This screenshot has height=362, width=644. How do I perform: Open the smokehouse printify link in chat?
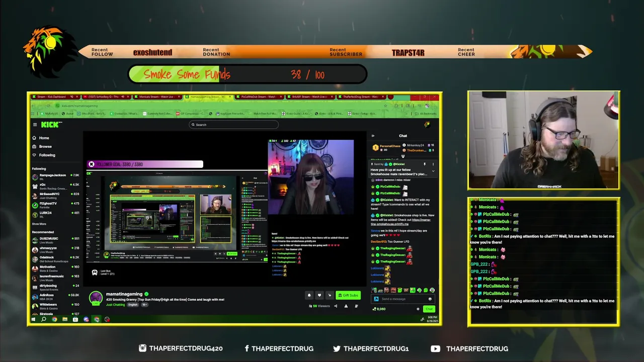click(400, 222)
